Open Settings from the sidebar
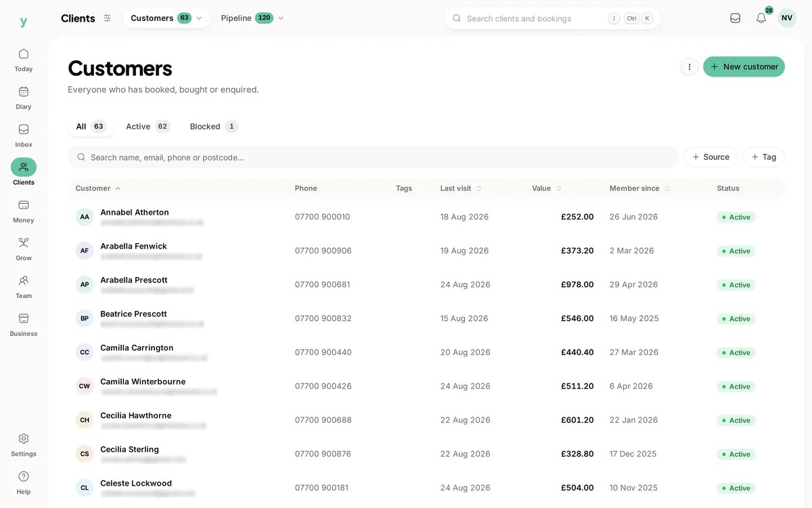Screen dimensions: 812x508 click(24, 445)
